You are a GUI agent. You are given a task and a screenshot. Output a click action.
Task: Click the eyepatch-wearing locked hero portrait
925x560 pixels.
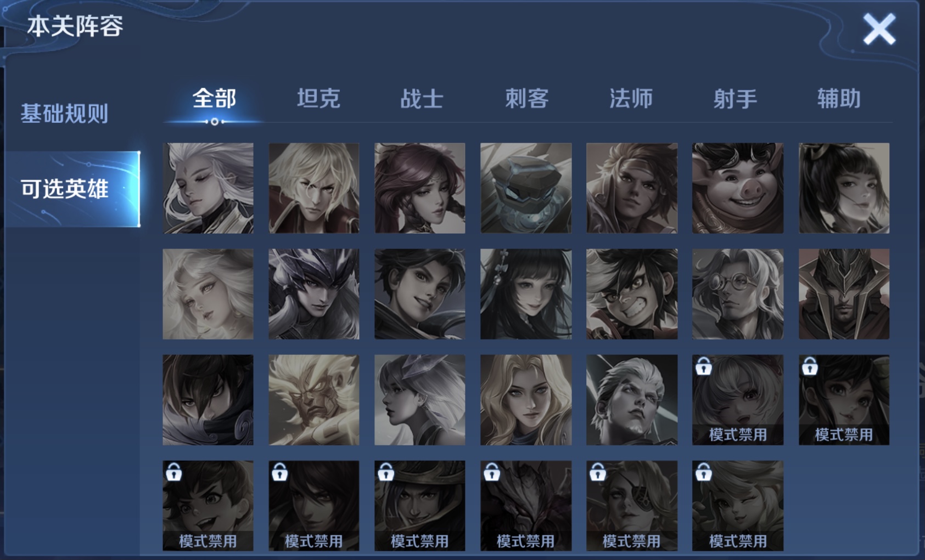(x=631, y=506)
